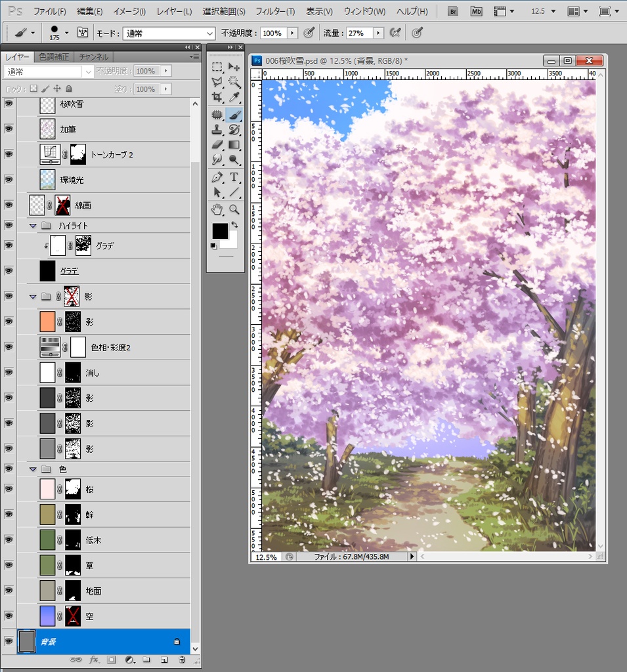The width and height of the screenshot is (627, 672).
Task: Enable airbrush mode next to flow
Action: [395, 33]
